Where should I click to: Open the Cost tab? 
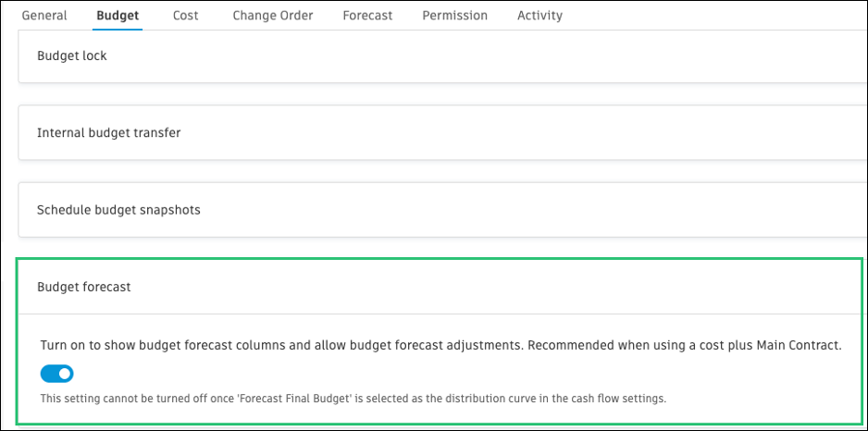tap(185, 16)
